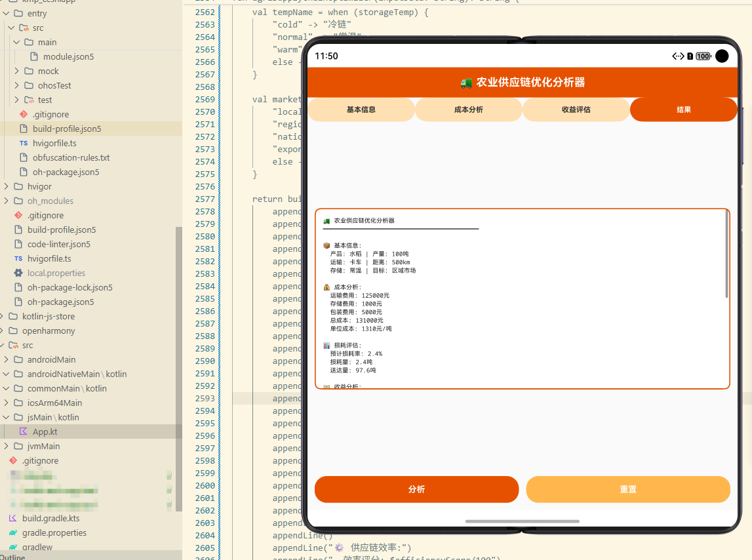The image size is (752, 560).
Task: Click the money bag icon beside 成本分析
Action: pyautogui.click(x=327, y=287)
